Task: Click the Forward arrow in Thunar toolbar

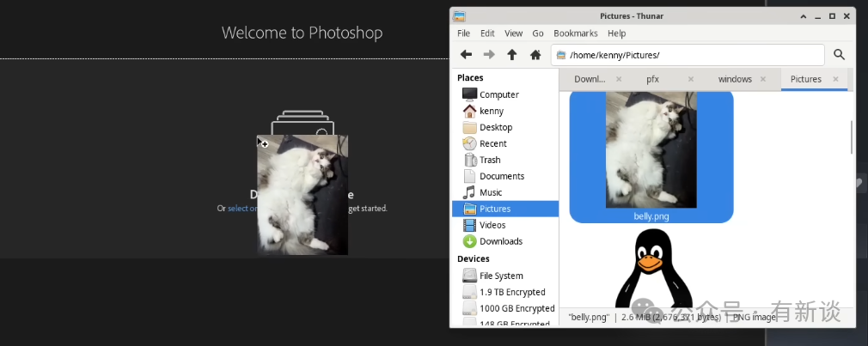Action: (489, 55)
